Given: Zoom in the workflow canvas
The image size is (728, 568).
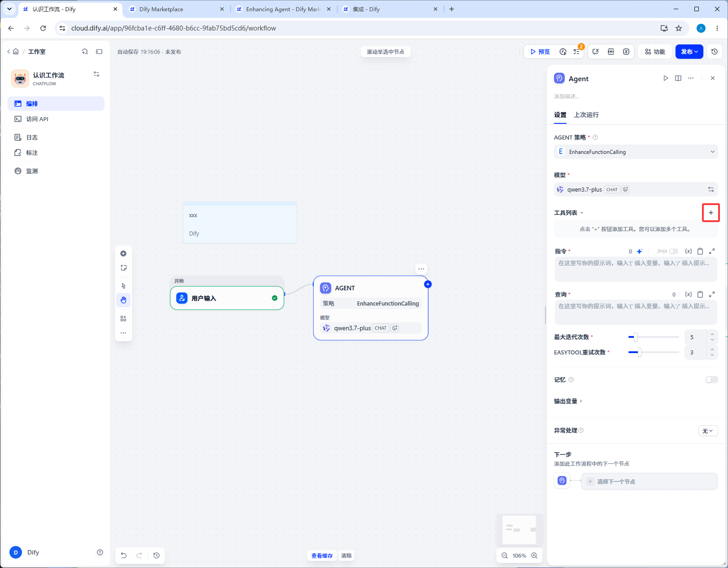Looking at the screenshot, I should pyautogui.click(x=534, y=555).
